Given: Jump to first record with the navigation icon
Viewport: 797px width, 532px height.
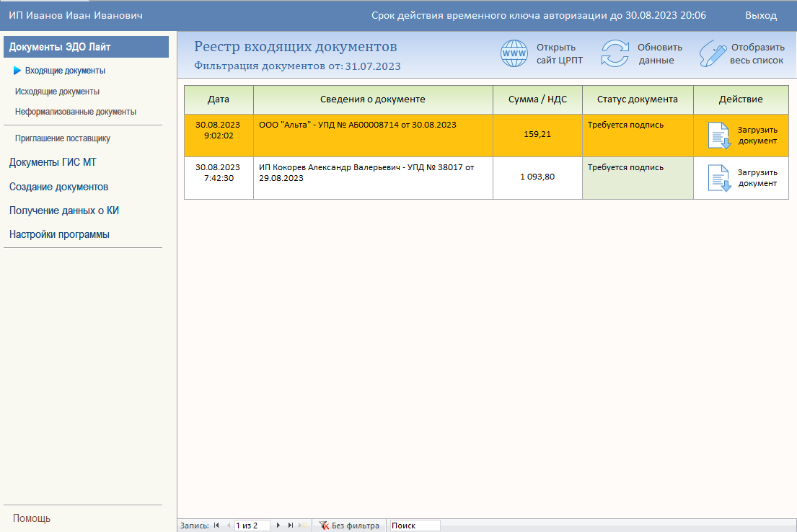Looking at the screenshot, I should [x=216, y=525].
